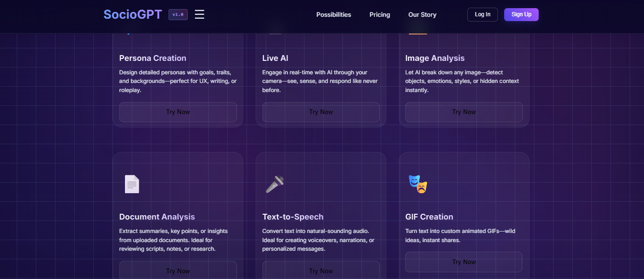
Task: Open the Possibilities menu item
Action: 334,14
